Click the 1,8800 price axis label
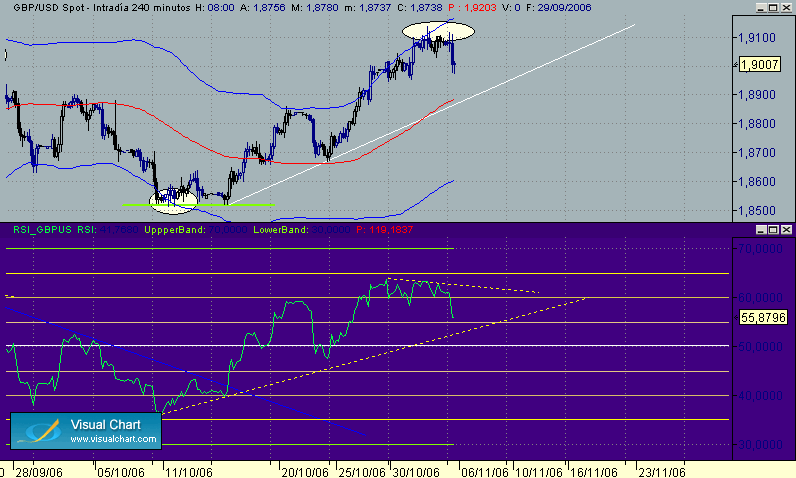The height and width of the screenshot is (478, 796). pos(757,123)
